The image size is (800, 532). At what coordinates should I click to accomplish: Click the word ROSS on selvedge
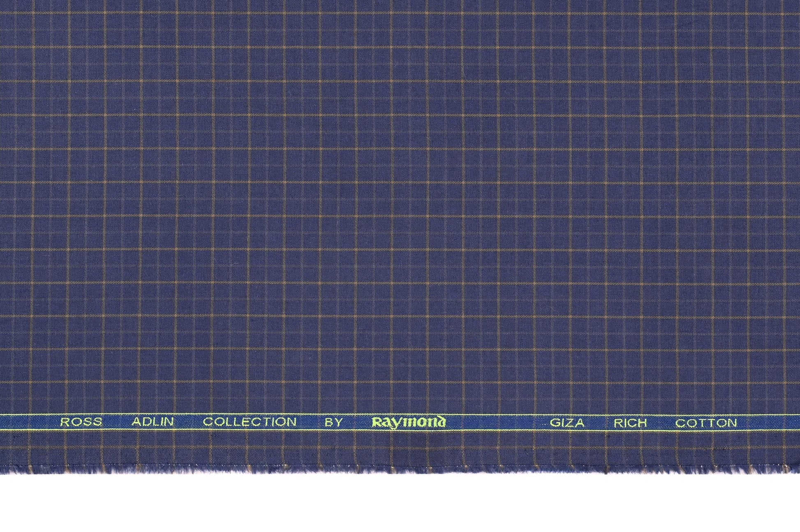[81, 422]
